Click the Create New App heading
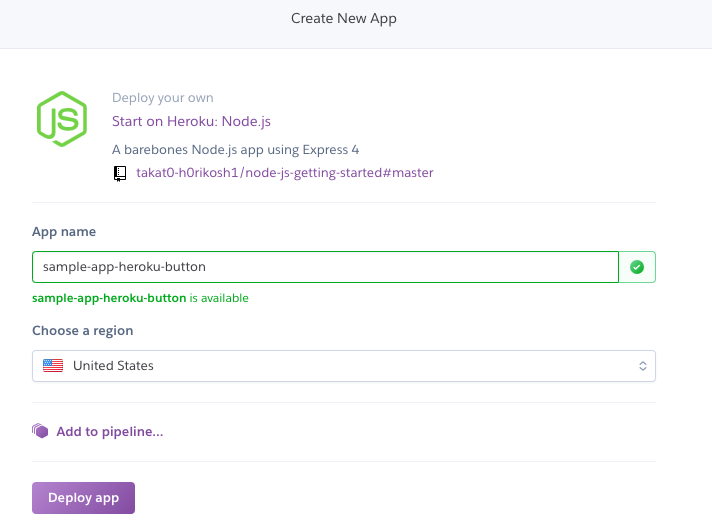712x532 pixels. click(x=344, y=18)
